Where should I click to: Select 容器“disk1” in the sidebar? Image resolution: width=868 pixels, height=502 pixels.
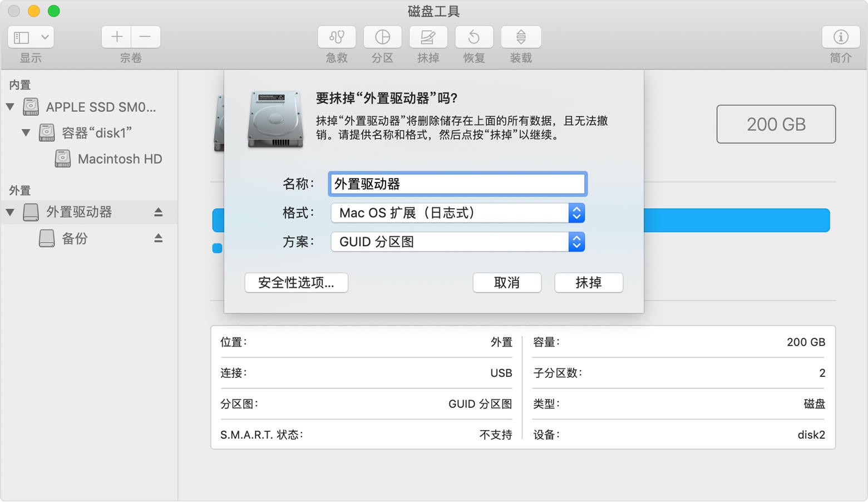click(x=89, y=132)
